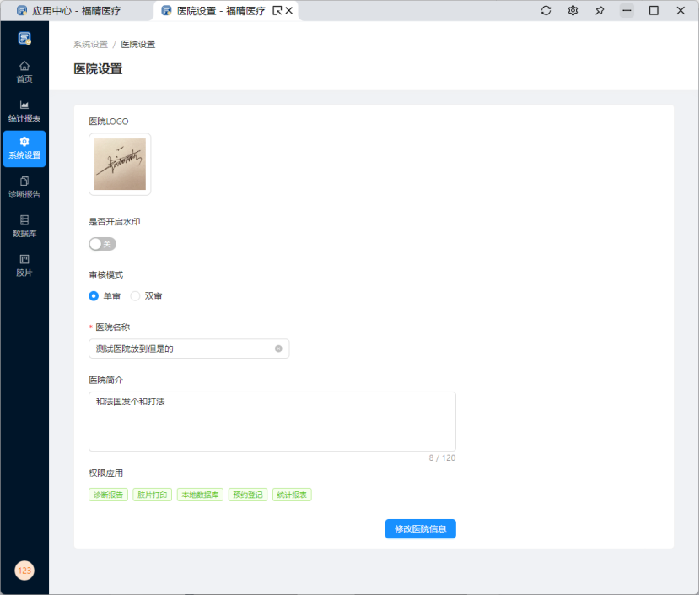The height and width of the screenshot is (595, 700).
Task: Select 系统设置 in the sidebar
Action: 24,148
